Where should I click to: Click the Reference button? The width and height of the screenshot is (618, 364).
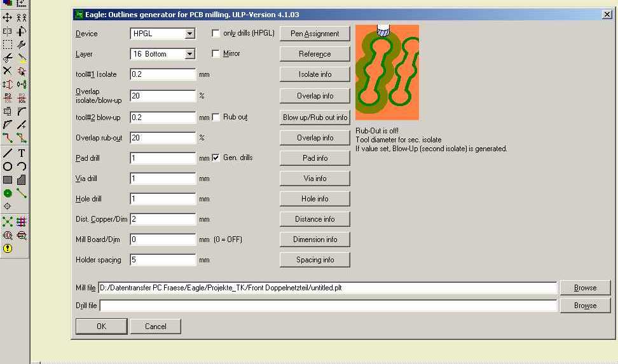pos(315,54)
